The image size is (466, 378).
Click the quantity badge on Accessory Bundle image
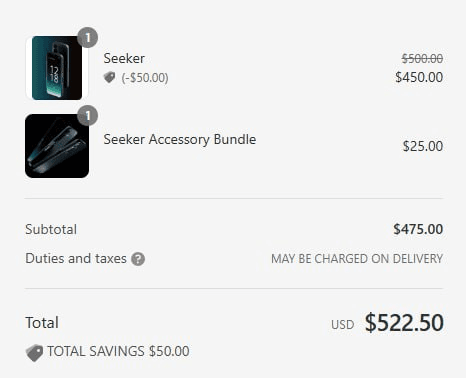coord(87,116)
